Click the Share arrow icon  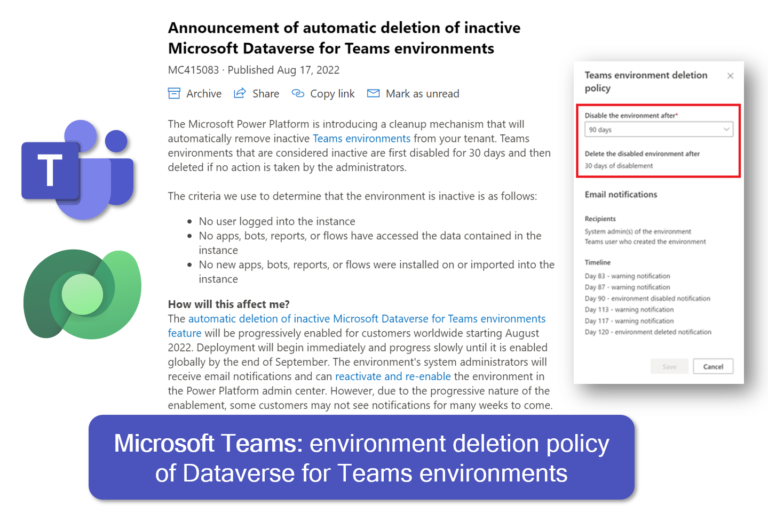point(240,94)
